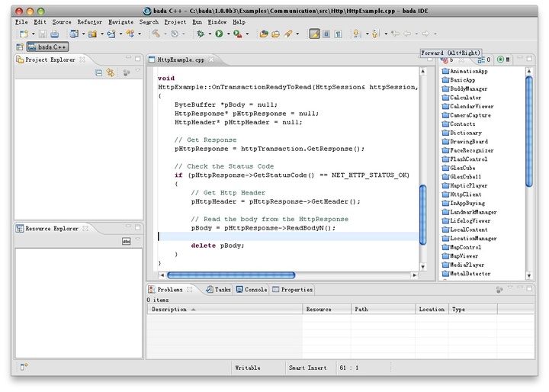Click the open folder icon beside Open Type

(276, 34)
